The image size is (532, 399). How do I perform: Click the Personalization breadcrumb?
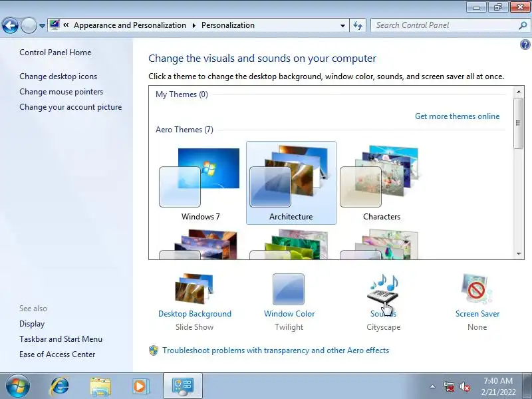click(x=227, y=25)
